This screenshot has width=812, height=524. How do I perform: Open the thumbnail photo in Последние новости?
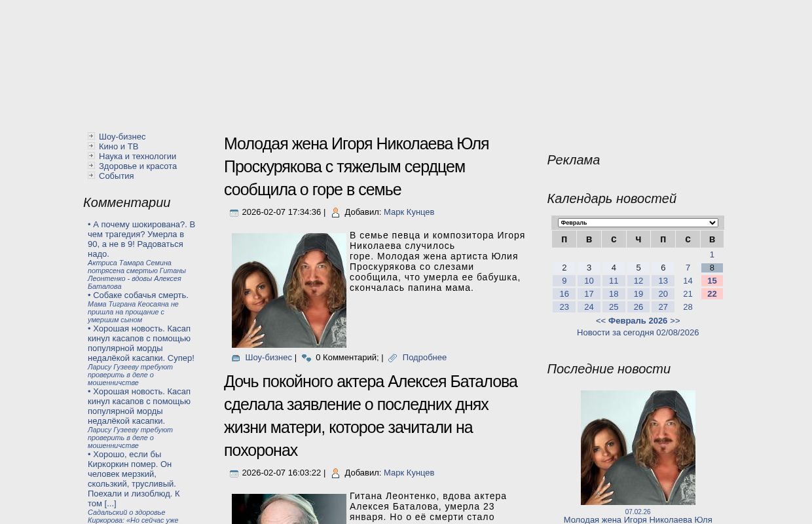[x=638, y=447]
